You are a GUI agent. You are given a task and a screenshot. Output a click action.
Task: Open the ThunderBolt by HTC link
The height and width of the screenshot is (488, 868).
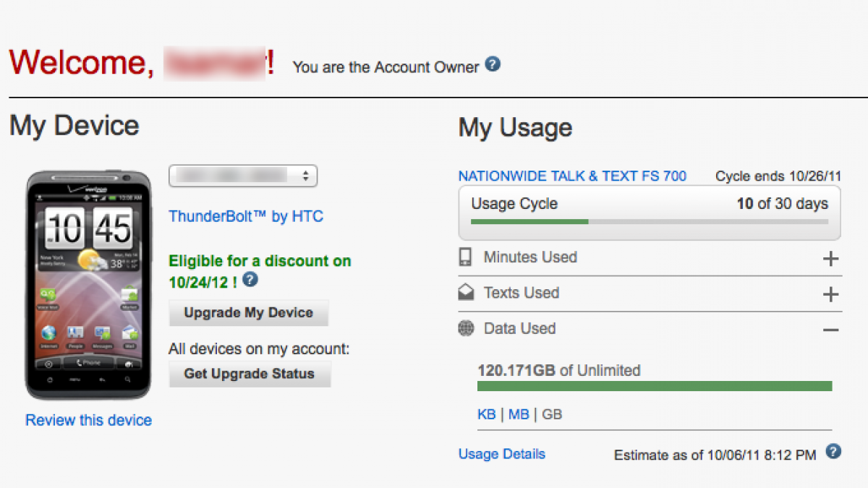pos(246,216)
